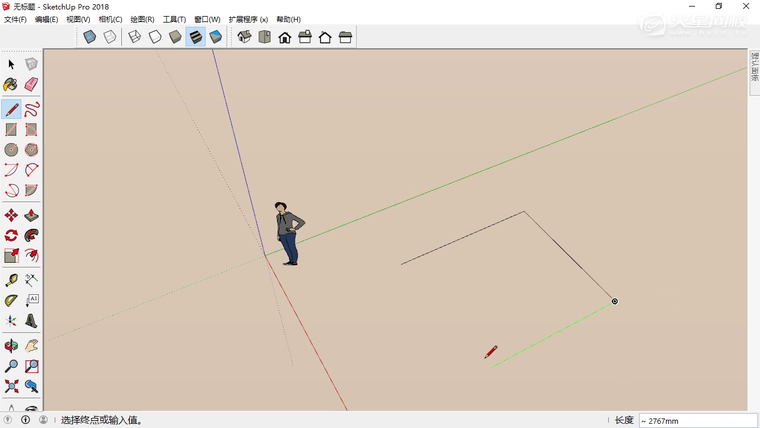
Task: Open the 文件(F) menu
Action: tap(15, 19)
